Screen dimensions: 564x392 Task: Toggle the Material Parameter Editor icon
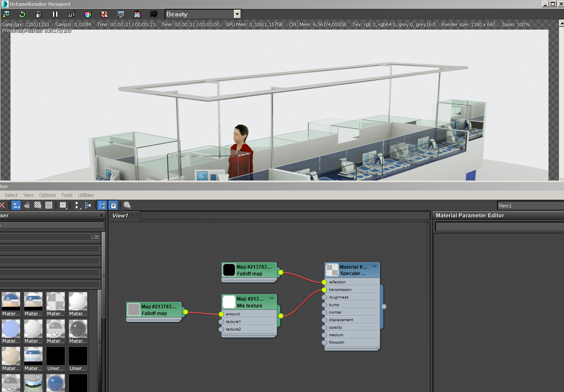113,206
